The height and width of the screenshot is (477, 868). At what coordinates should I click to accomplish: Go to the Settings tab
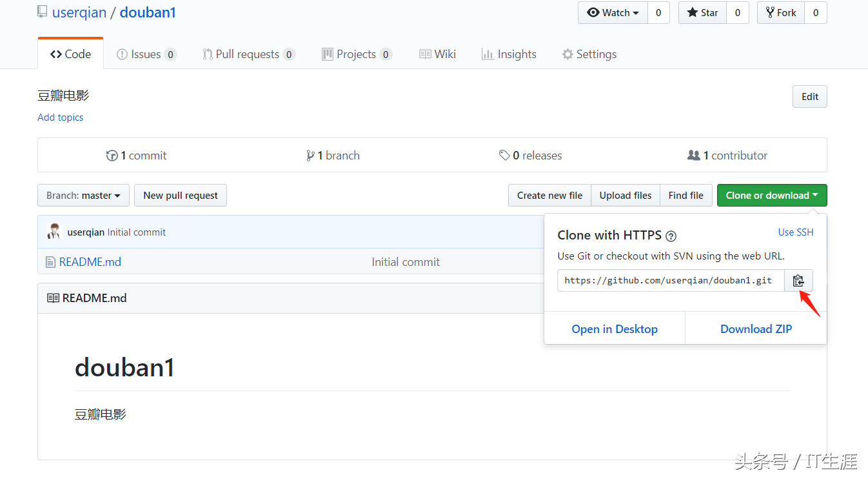tap(589, 54)
